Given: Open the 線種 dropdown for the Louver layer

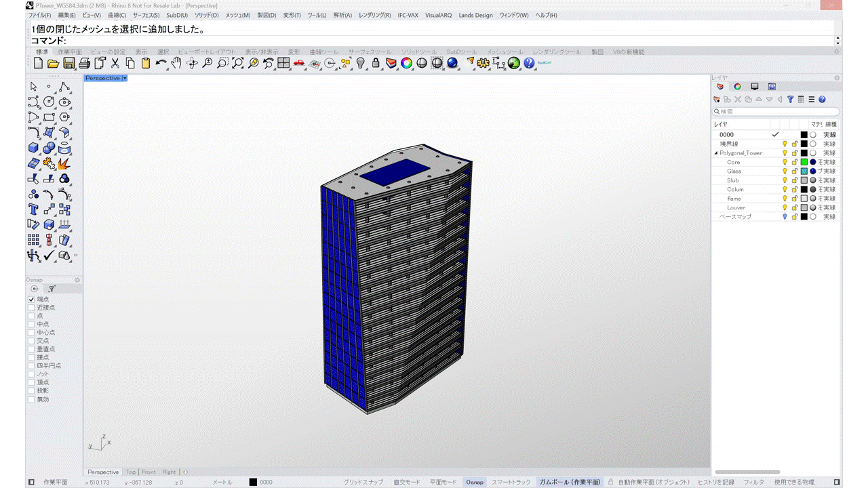Looking at the screenshot, I should click(829, 208).
